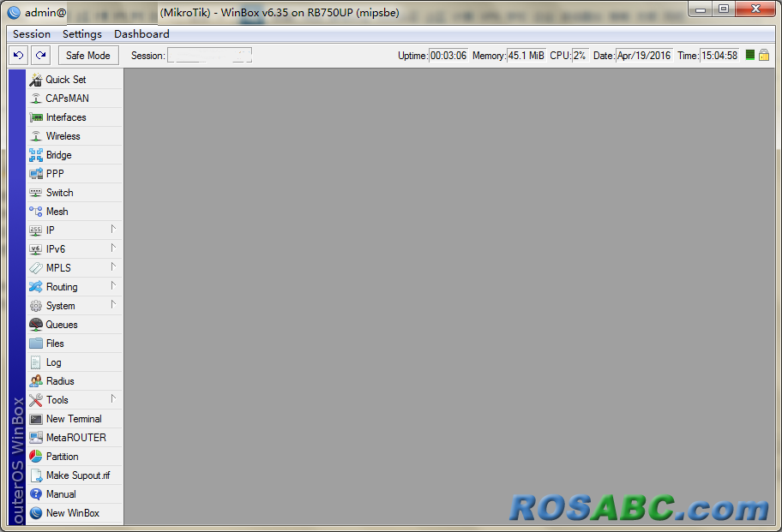The image size is (782, 532).
Task: Minimize the WinBox window
Action: [x=701, y=9]
